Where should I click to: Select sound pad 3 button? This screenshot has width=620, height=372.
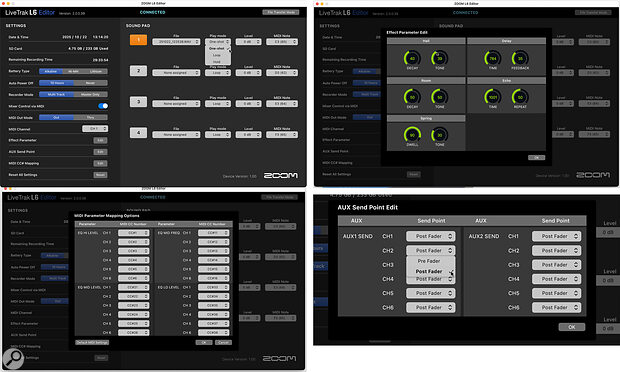tap(138, 102)
